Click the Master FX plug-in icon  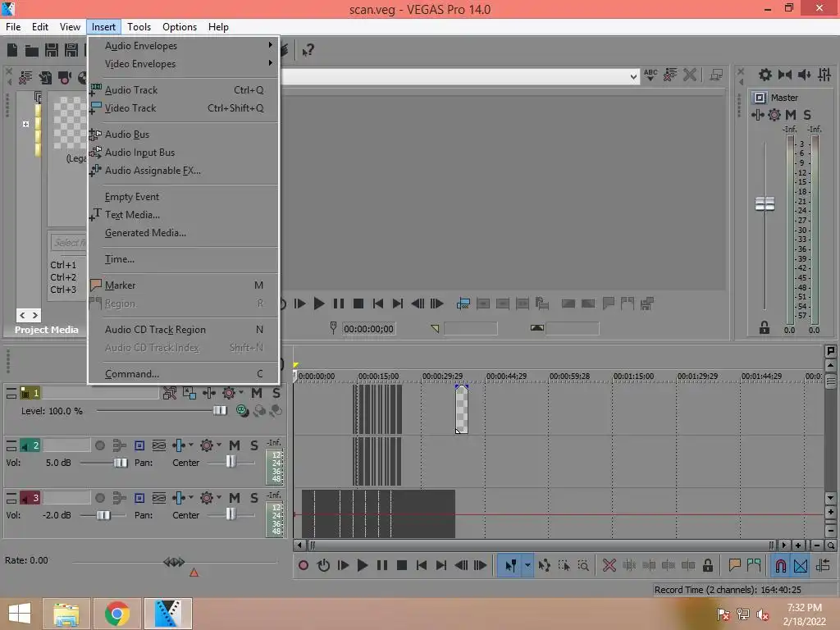coord(757,115)
